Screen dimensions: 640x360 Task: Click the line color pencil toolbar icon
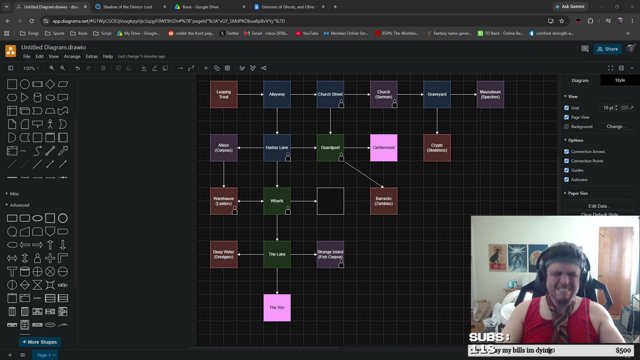154,68
